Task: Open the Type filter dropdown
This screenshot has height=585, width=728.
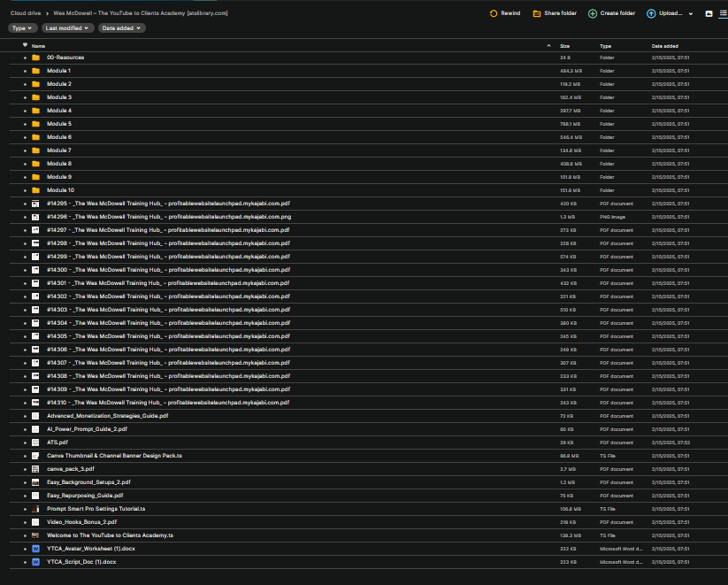Action: click(22, 28)
